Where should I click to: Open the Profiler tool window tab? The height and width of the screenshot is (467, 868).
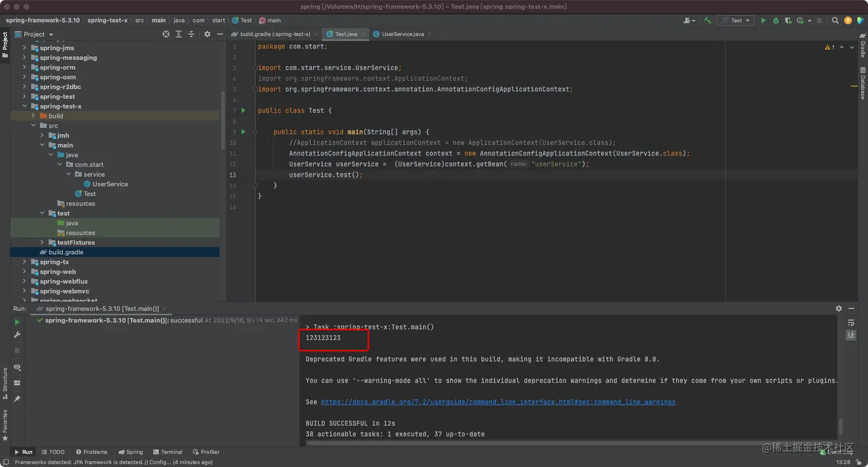(206, 452)
